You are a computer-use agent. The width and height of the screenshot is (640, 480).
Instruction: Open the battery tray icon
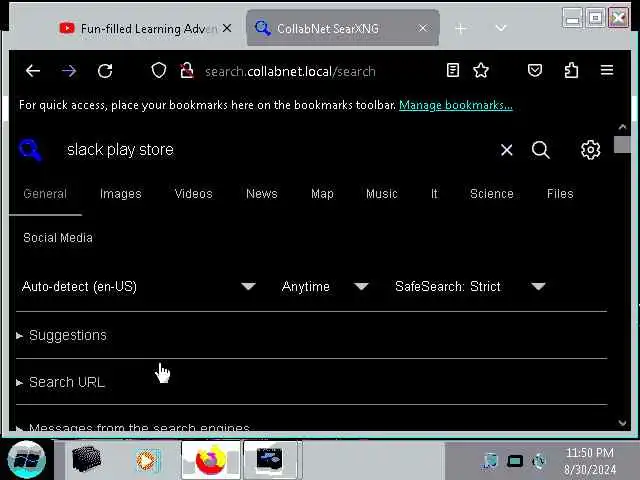pos(515,461)
